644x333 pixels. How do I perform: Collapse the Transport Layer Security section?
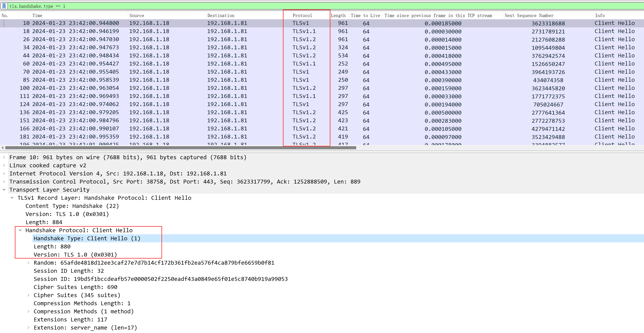pyautogui.click(x=4, y=190)
